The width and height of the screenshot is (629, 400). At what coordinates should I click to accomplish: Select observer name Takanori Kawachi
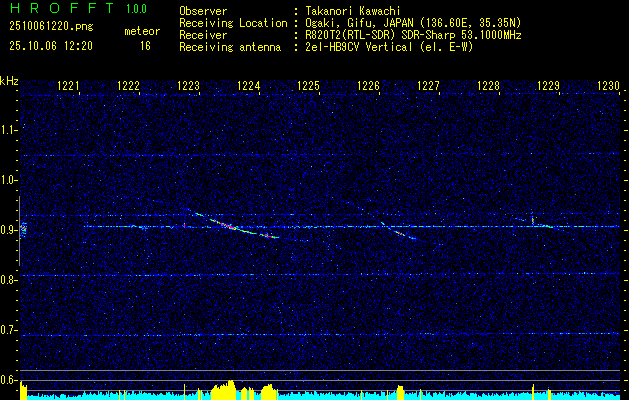353,11
